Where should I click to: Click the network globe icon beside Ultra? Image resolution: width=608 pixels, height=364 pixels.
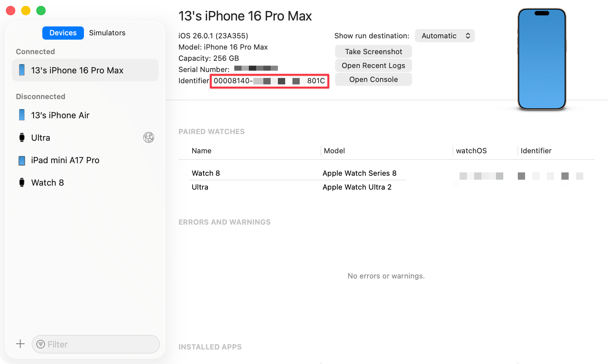coord(149,137)
